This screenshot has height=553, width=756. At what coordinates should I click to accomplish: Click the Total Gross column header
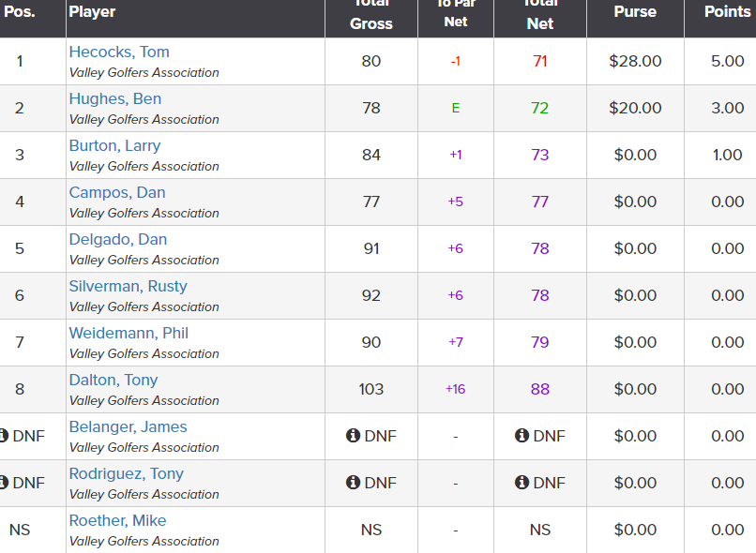[371, 14]
